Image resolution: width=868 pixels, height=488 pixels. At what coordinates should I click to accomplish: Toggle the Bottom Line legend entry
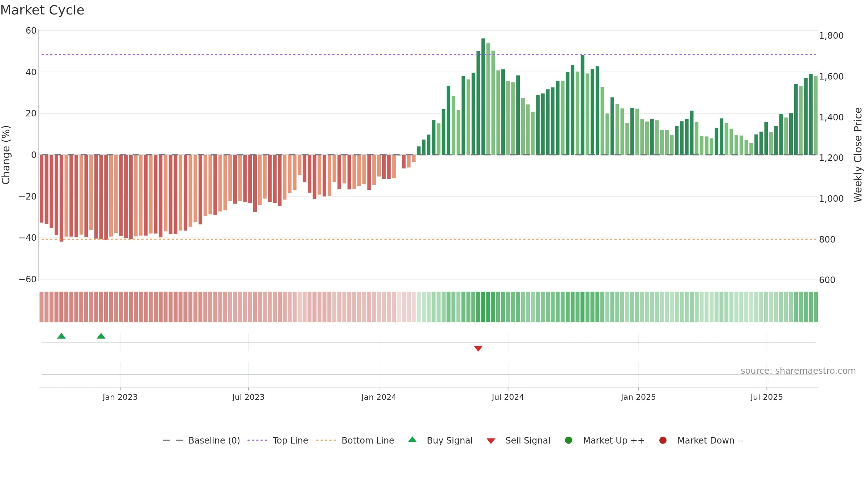(x=355, y=440)
